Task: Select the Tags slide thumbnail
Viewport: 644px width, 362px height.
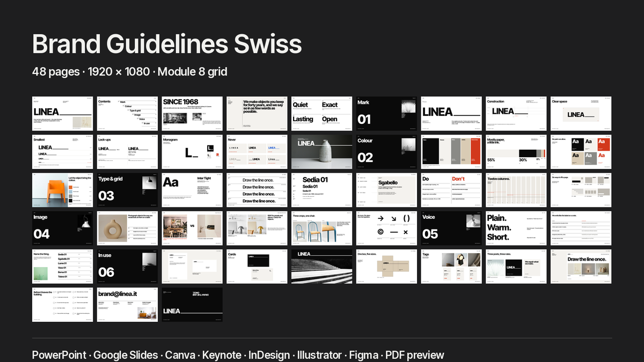Action: coord(451,266)
